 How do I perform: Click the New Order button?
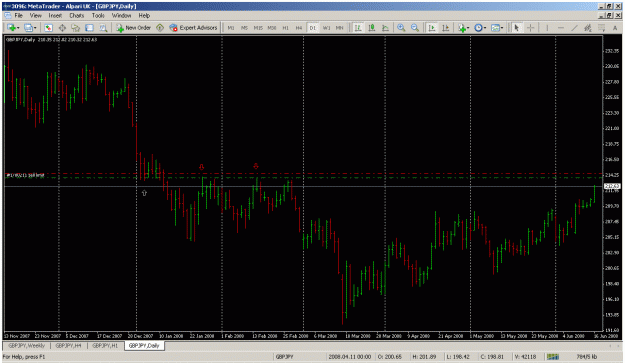[x=134, y=27]
